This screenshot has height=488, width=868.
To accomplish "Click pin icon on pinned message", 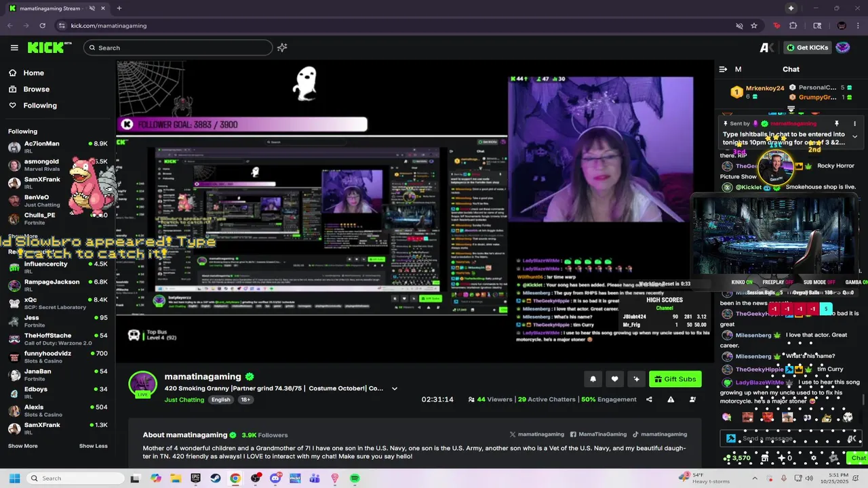I will tap(836, 123).
